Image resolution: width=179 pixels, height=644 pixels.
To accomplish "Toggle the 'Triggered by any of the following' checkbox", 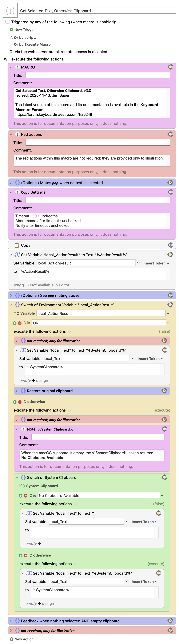I will point(8,22).
